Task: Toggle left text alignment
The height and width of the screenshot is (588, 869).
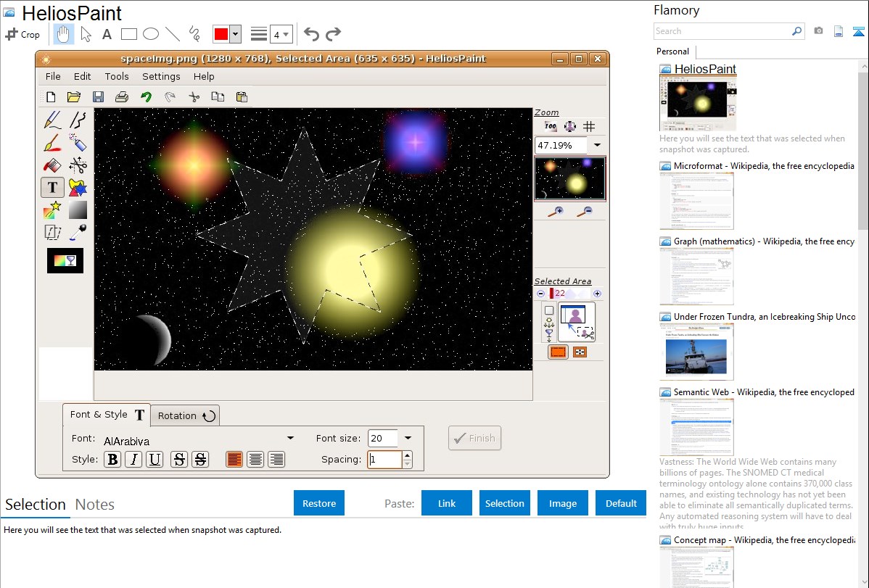Action: 234,460
